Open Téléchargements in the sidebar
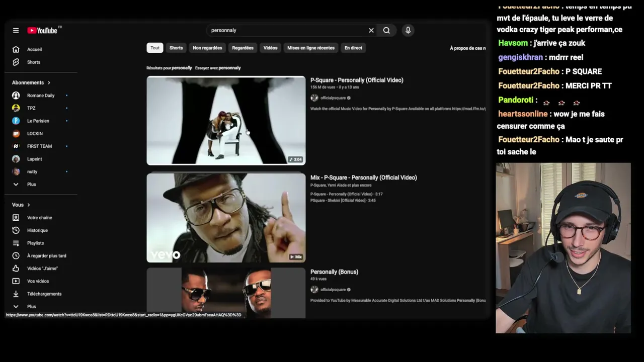The height and width of the screenshot is (362, 644). pyautogui.click(x=44, y=294)
